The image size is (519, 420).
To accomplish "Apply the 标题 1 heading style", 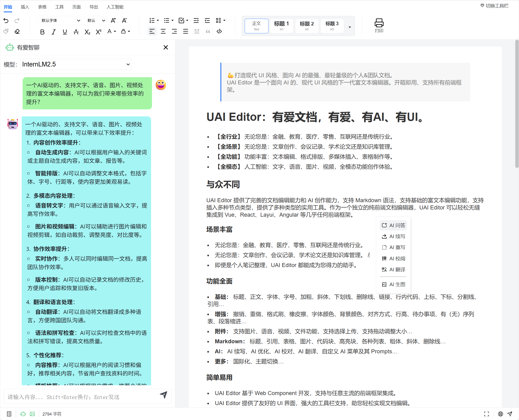I will [x=281, y=25].
